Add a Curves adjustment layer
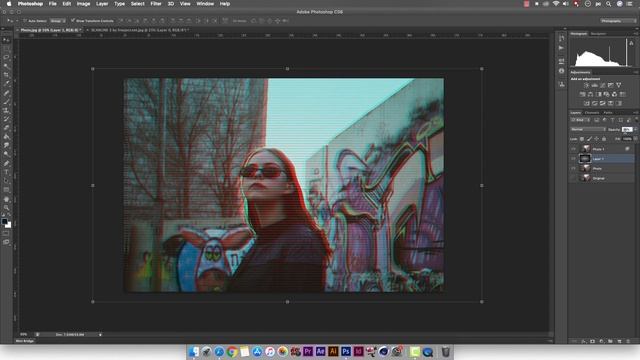640x360 pixels. coord(602,85)
